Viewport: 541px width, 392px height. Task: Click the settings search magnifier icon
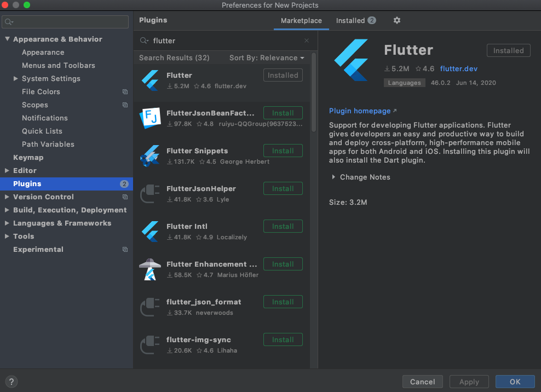click(x=9, y=22)
